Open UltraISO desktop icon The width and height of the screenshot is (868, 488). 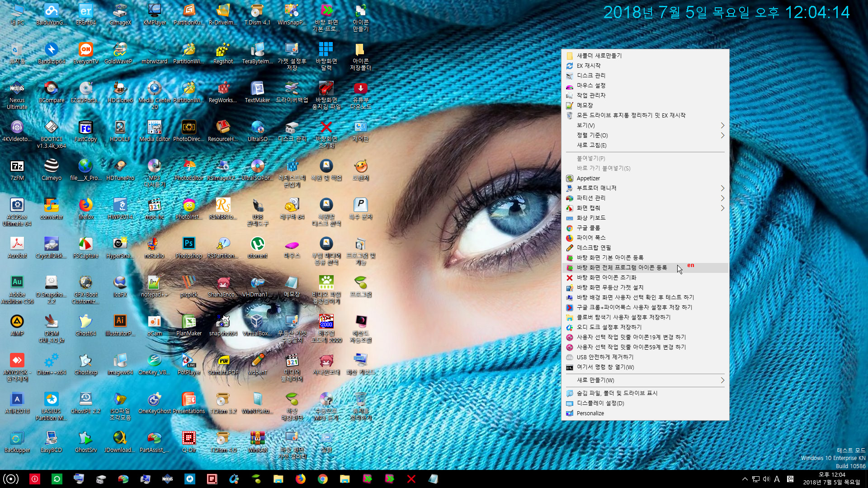(x=257, y=131)
